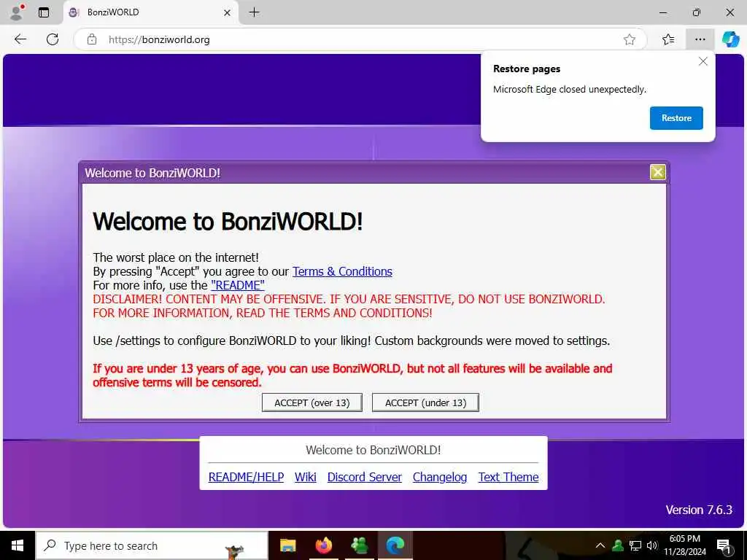Image resolution: width=747 pixels, height=560 pixels.
Task: Open the Edge profile icon
Action: (x=17, y=12)
